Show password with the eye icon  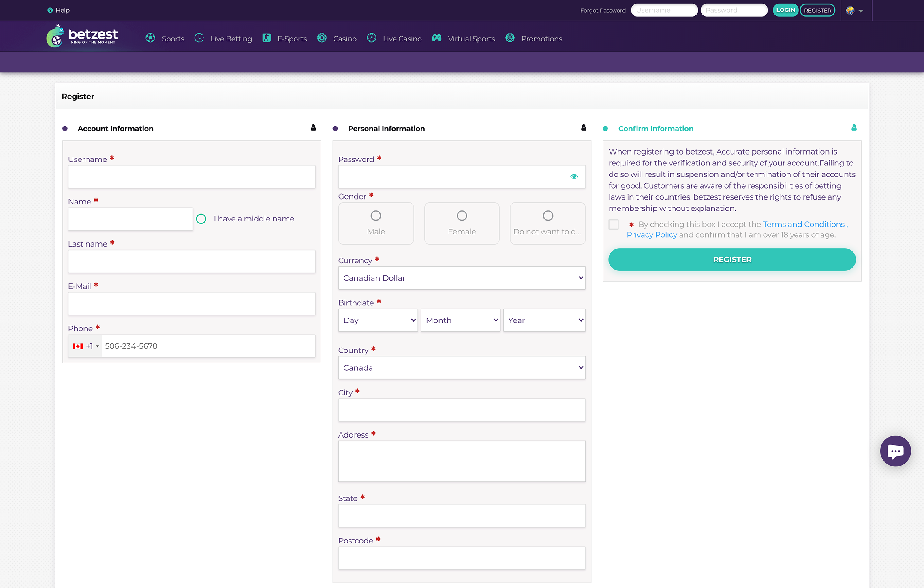pyautogui.click(x=574, y=176)
